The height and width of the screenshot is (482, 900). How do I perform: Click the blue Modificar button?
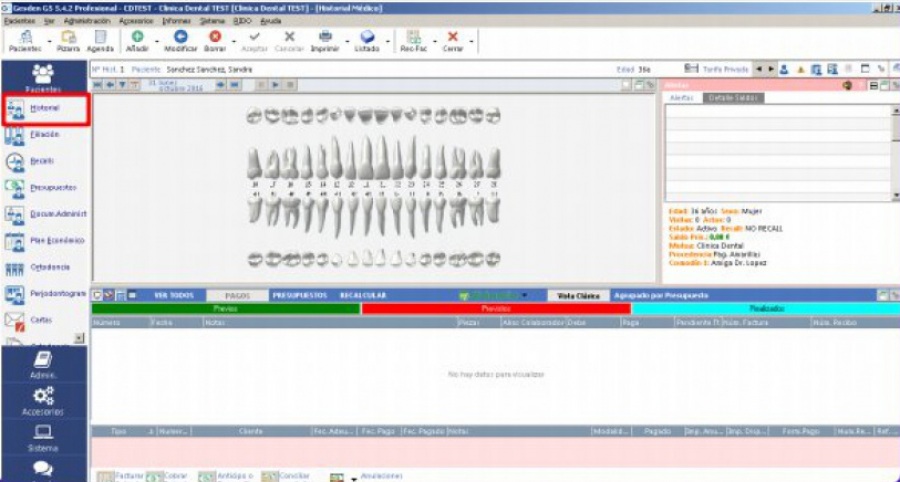pyautogui.click(x=181, y=41)
